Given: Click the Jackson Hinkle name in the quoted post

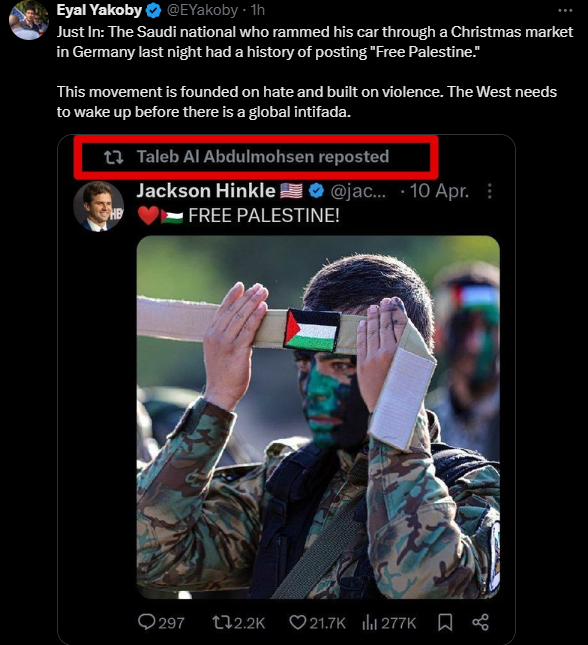Looking at the screenshot, I should click(x=206, y=191).
